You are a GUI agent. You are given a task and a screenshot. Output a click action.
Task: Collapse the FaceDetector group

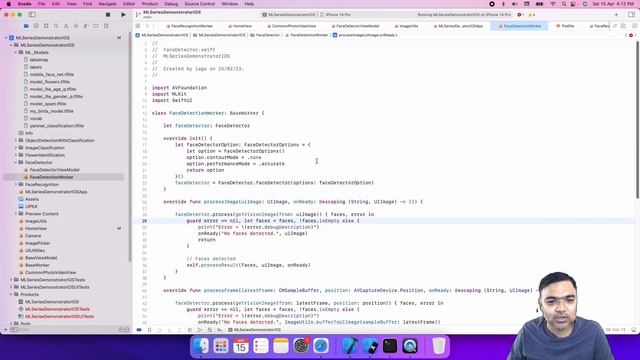coord(16,162)
